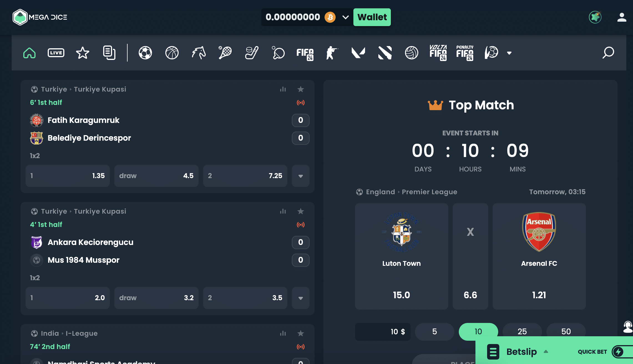Expand the Bitcoin currency dropdown
Image resolution: width=633 pixels, height=364 pixels.
point(345,17)
